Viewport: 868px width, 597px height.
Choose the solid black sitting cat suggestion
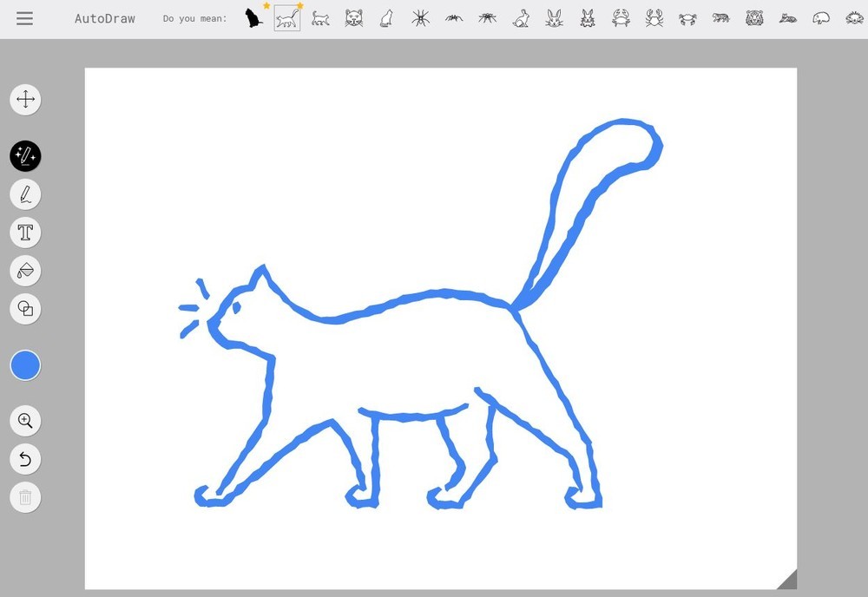coord(253,17)
